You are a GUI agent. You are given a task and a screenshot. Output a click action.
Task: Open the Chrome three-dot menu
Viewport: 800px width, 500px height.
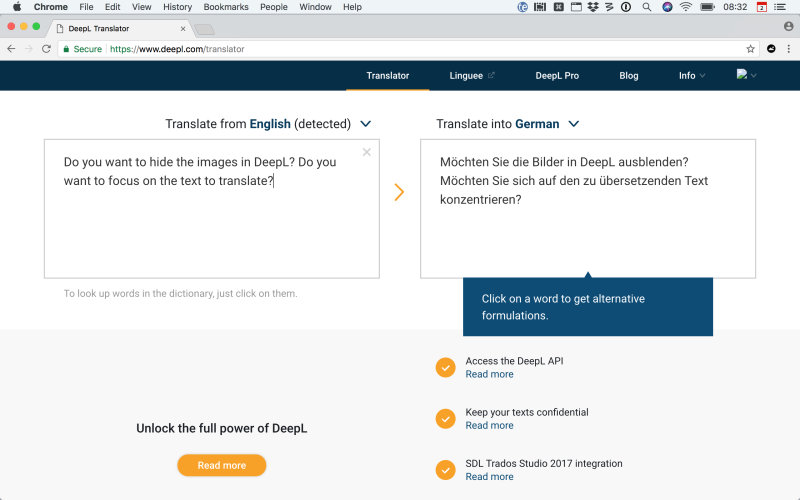coord(789,49)
